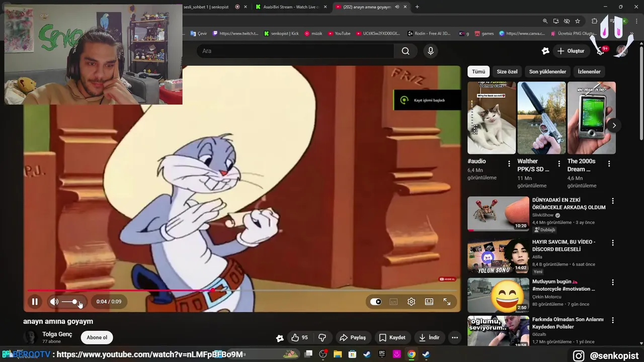Screen dimensions: 644x362
Task: Click the sparkle icon beside Oluştur
Action: click(x=545, y=51)
